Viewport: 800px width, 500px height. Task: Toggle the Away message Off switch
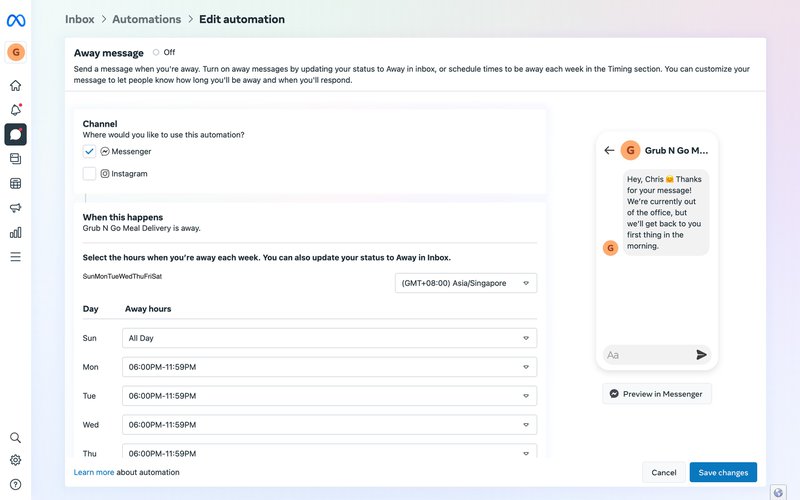click(x=156, y=52)
